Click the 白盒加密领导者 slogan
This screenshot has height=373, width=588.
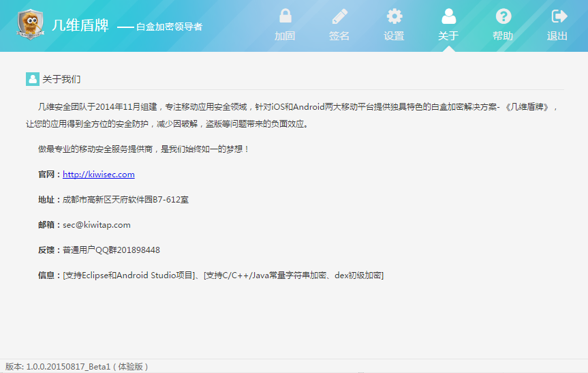169,27
